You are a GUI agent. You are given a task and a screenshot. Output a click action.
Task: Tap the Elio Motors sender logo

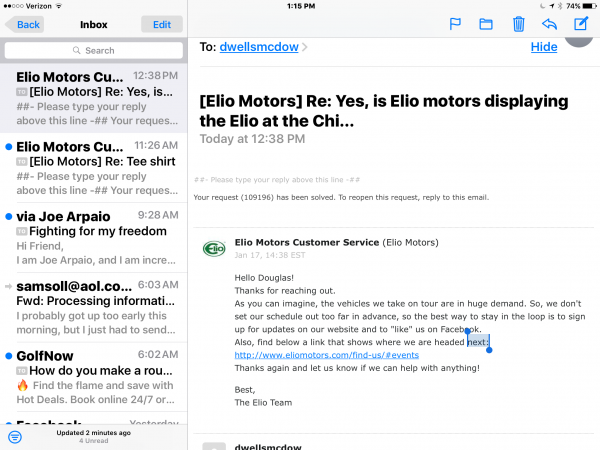pyautogui.click(x=213, y=248)
